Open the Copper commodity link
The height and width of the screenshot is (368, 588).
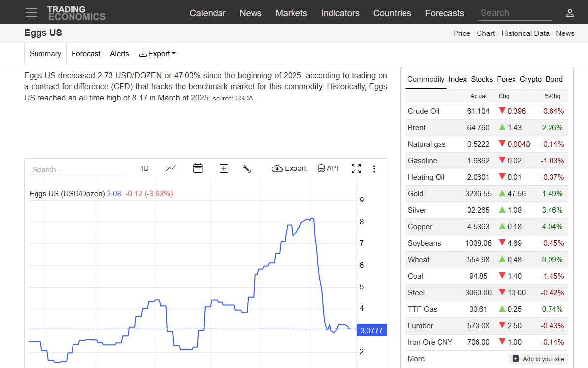pos(420,227)
